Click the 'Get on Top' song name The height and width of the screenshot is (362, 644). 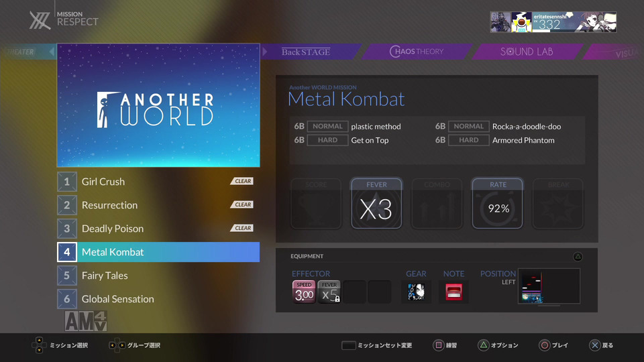click(370, 140)
